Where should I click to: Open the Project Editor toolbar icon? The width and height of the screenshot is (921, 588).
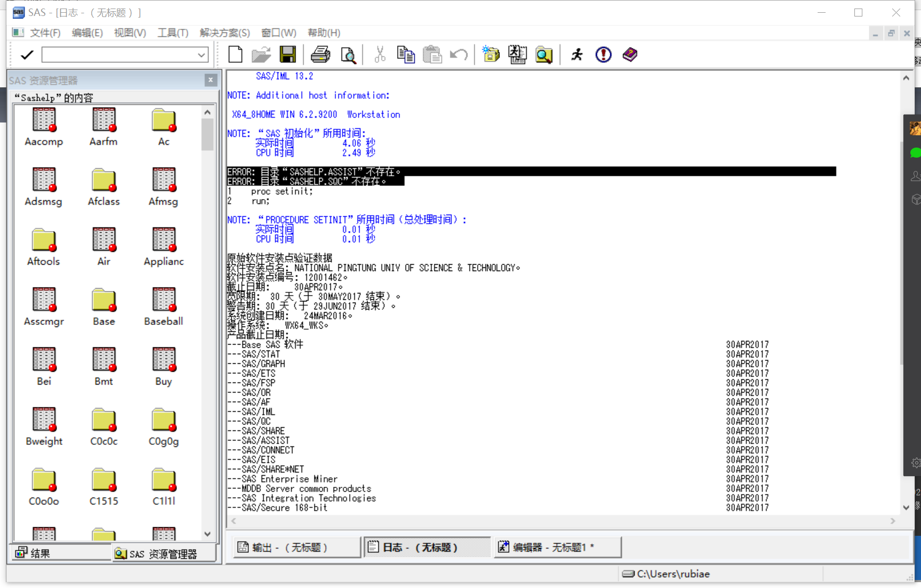point(518,54)
